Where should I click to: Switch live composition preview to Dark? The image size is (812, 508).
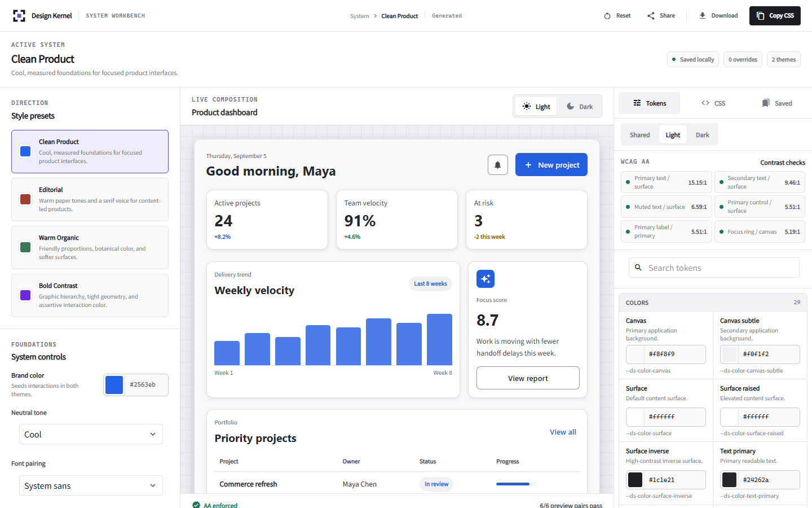point(580,106)
